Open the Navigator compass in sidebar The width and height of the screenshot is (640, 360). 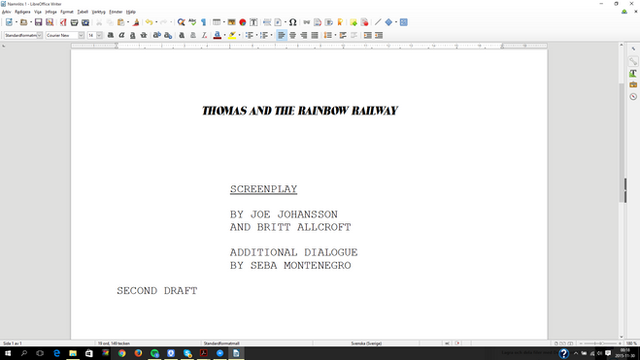(x=633, y=97)
